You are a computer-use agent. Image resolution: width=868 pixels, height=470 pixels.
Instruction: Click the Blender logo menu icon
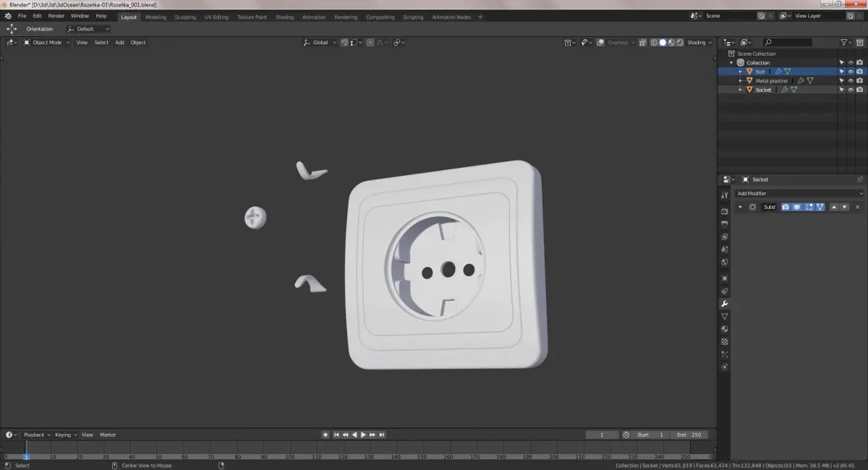8,16
